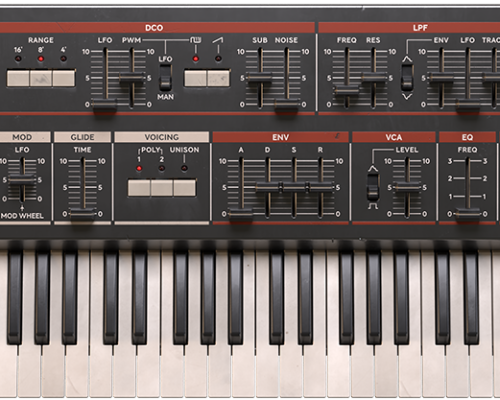
Task: Click the DCO PWM slider handle
Action: click(x=132, y=78)
